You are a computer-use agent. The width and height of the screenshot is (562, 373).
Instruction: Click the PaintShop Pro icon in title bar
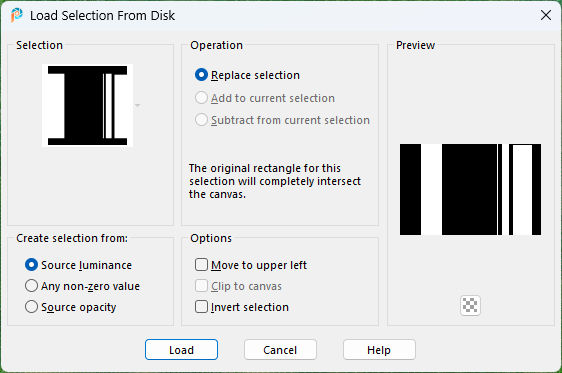tap(16, 15)
